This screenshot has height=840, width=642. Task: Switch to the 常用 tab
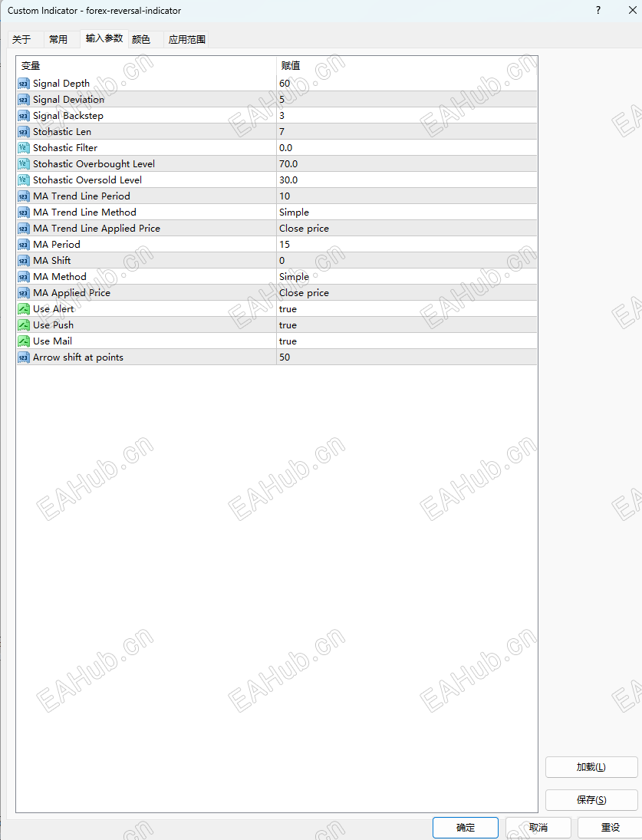(58, 39)
